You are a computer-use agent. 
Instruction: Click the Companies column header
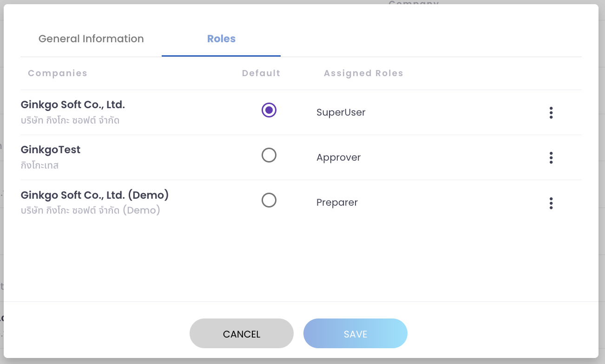(57, 73)
